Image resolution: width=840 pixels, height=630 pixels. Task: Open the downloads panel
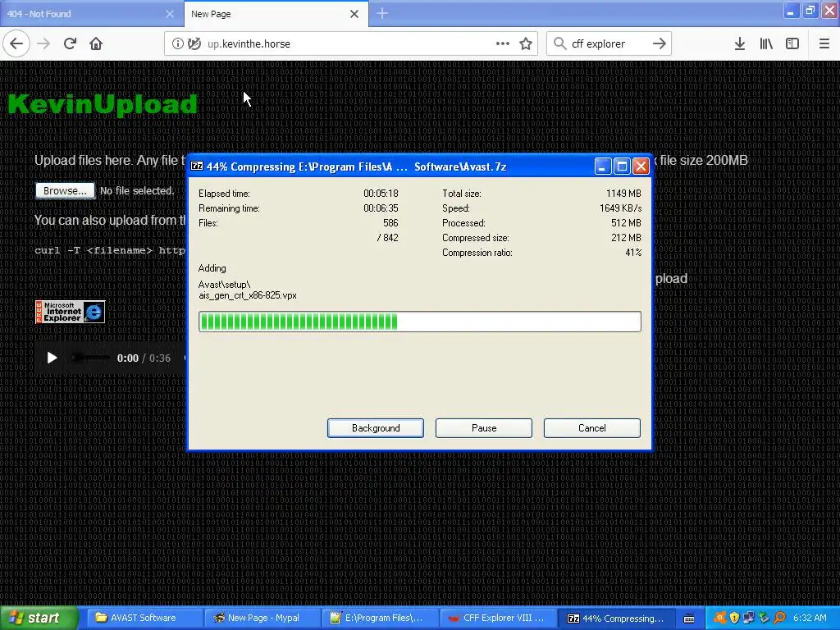click(x=739, y=43)
